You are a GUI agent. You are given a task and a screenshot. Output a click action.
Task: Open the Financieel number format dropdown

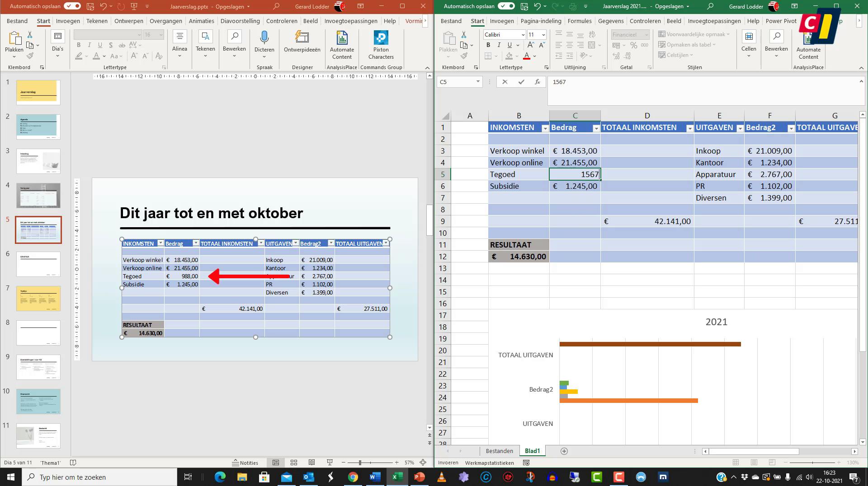[x=646, y=34]
